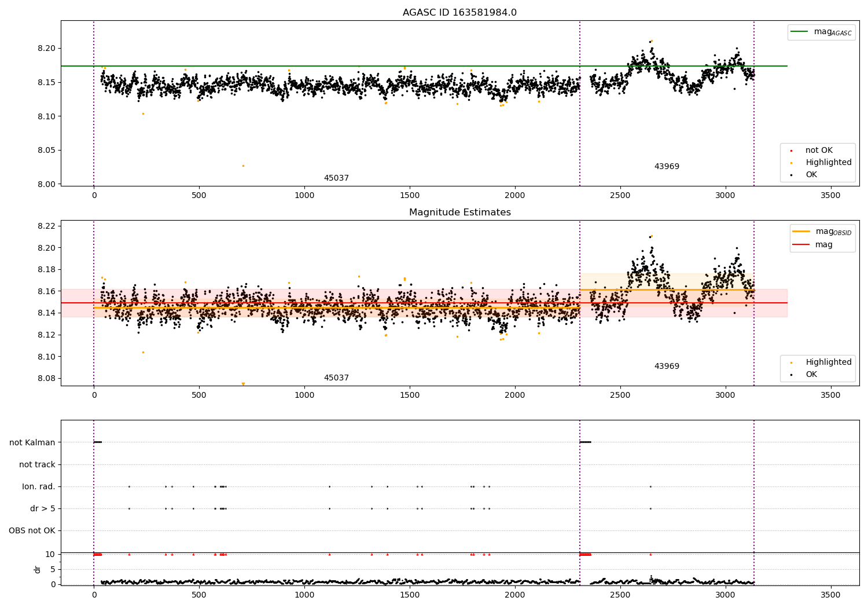The width and height of the screenshot is (868, 608).
Task: Select the red 'mag' legend entry
Action: point(813,244)
